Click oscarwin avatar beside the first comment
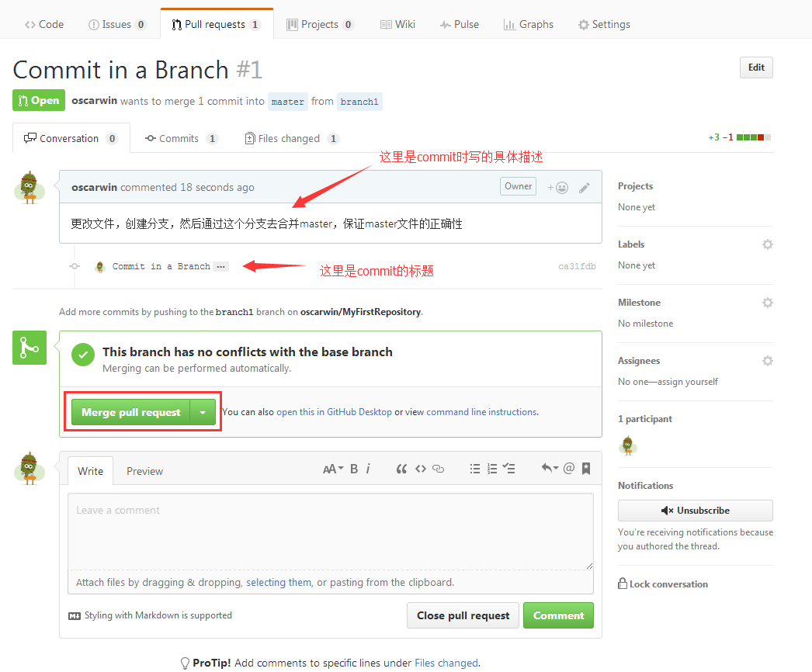Image resolution: width=812 pixels, height=672 pixels. pos(29,188)
